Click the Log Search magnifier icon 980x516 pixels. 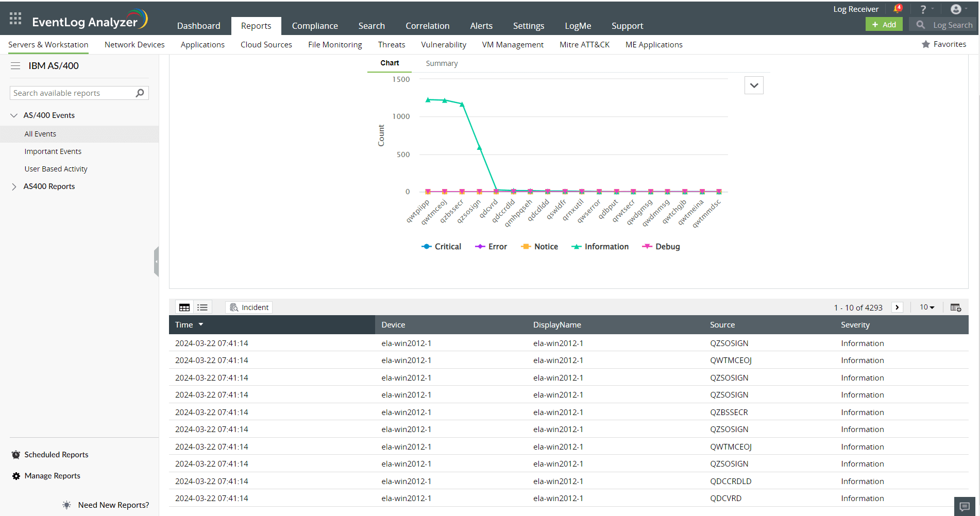click(920, 25)
